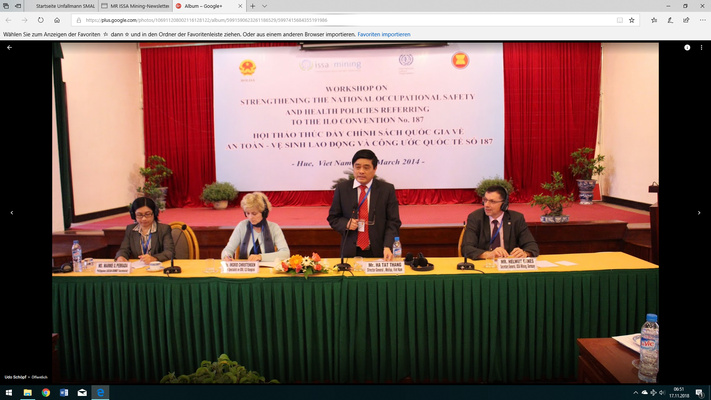Add page to favorites with star icon

pyautogui.click(x=632, y=20)
